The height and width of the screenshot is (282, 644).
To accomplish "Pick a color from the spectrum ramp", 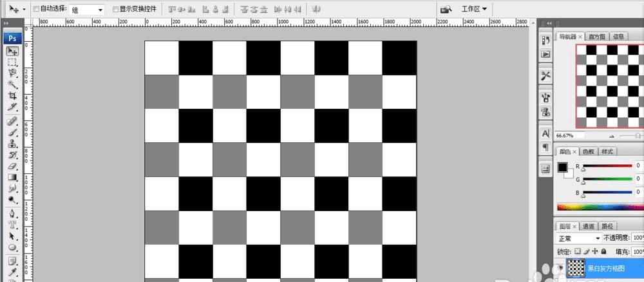I will click(x=600, y=207).
